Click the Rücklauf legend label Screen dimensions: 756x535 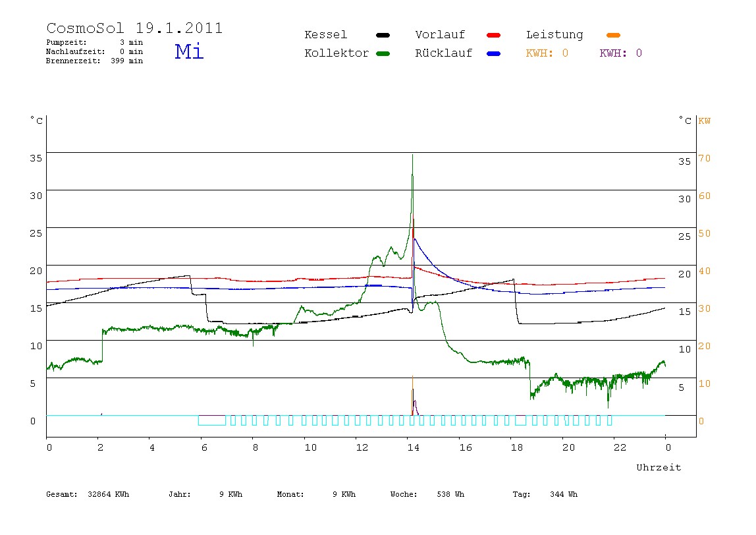pyautogui.click(x=444, y=53)
